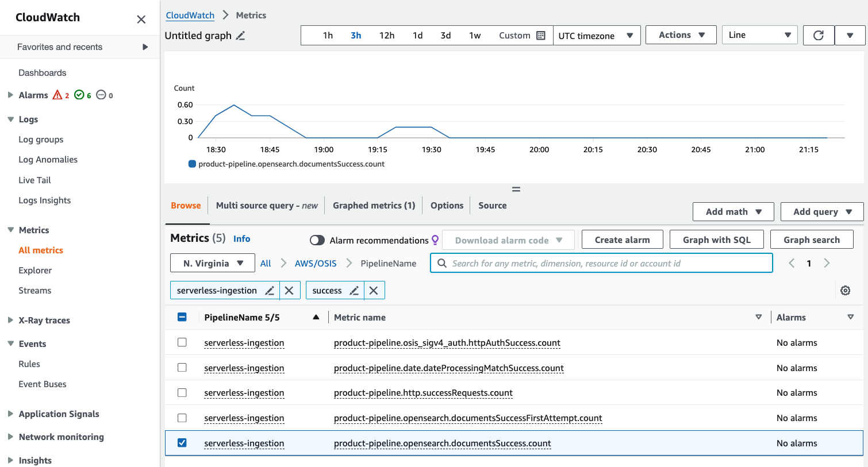The height and width of the screenshot is (467, 868).
Task: Switch to the Graphed metrics (1) tab
Action: click(374, 206)
